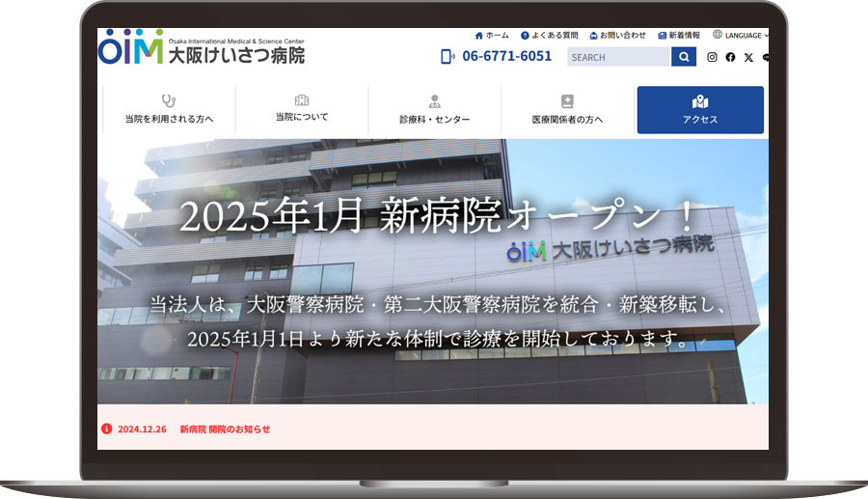The image size is (868, 499).
Task: Click the blue アクセス button
Action: coord(700,110)
